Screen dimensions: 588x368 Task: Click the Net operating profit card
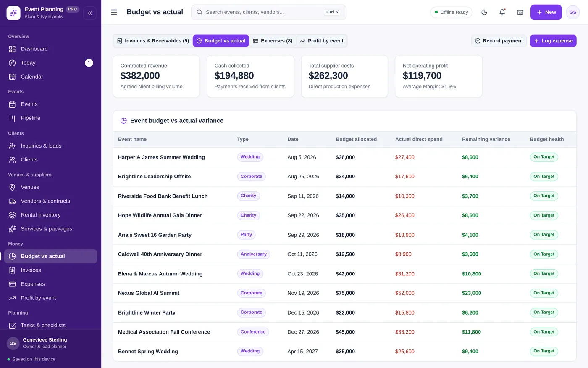coord(438,76)
